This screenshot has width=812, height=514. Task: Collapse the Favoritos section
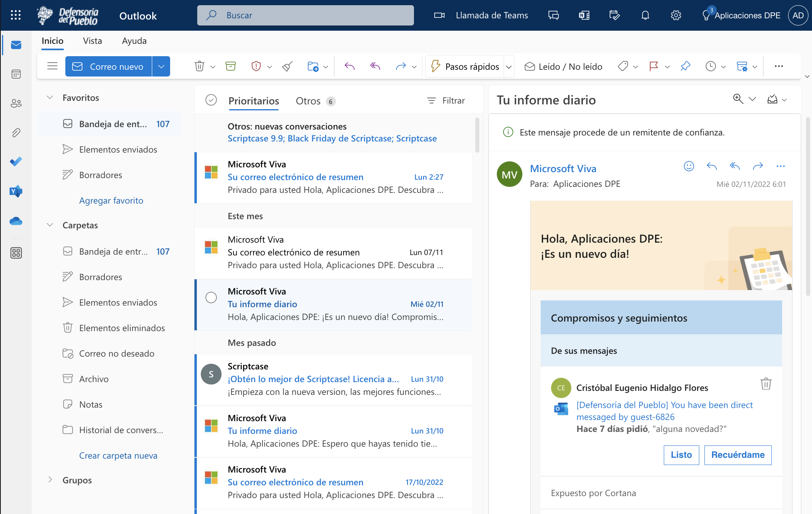click(50, 98)
